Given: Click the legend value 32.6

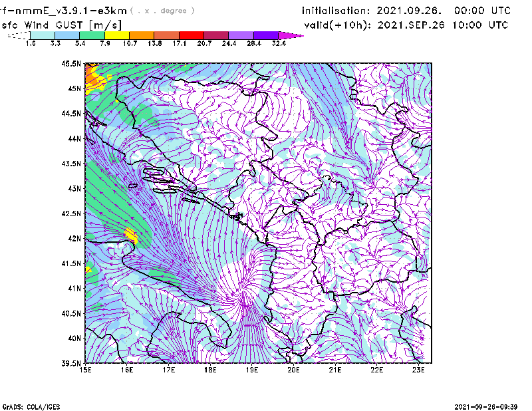Looking at the screenshot, I should 279,43.
